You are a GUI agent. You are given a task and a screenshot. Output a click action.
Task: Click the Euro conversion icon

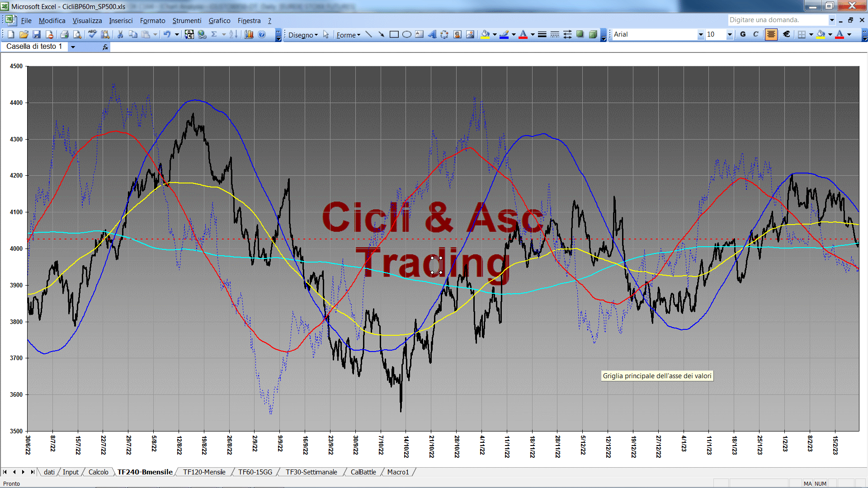(x=189, y=34)
